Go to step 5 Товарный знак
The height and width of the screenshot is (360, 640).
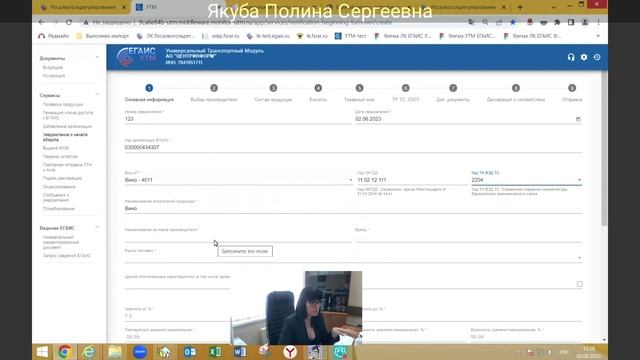tap(359, 93)
